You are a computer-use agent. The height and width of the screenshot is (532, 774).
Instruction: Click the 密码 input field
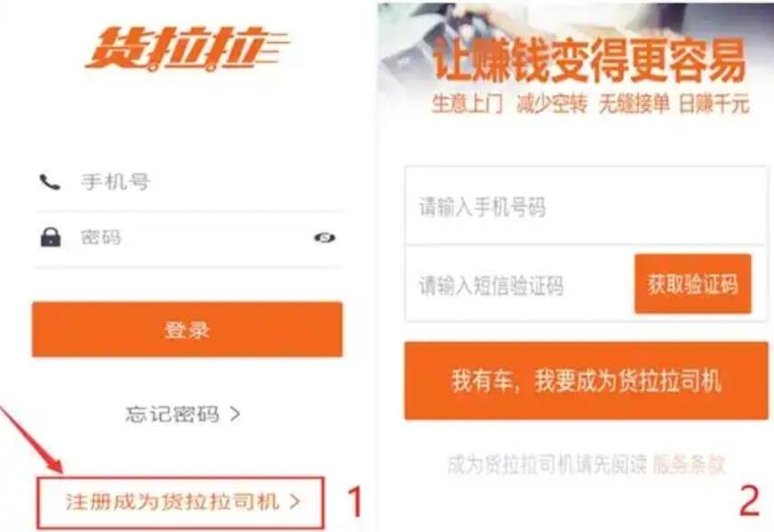coord(188,238)
